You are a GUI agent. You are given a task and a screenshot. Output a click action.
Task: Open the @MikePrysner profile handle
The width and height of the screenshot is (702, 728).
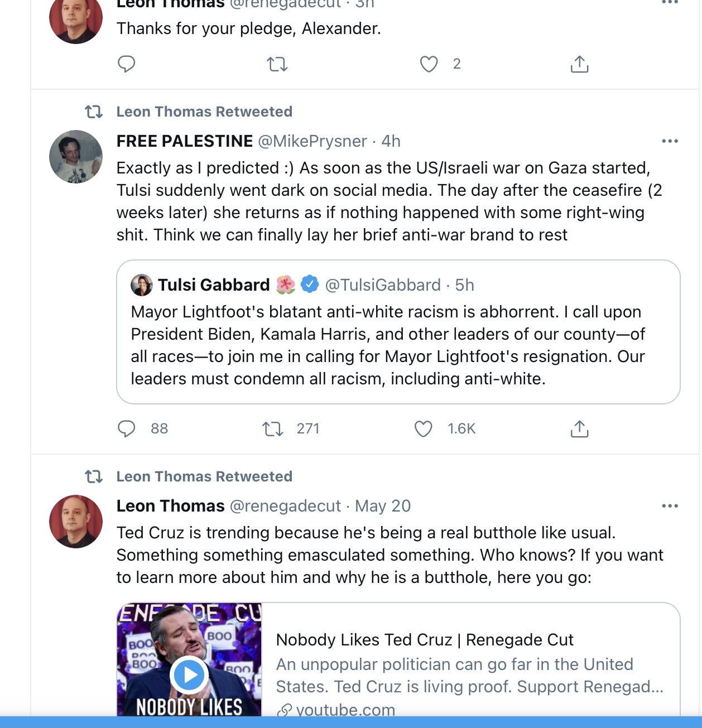click(x=312, y=141)
